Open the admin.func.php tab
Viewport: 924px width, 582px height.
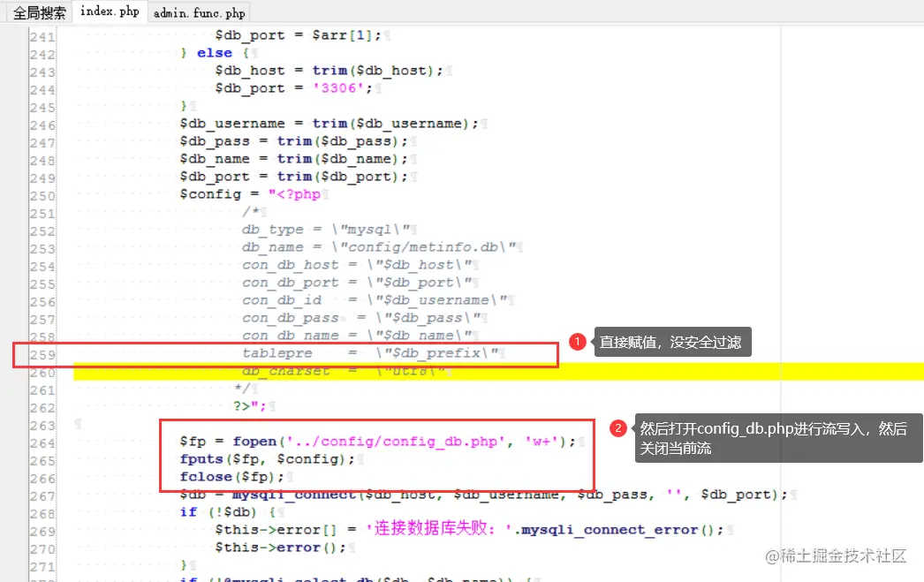(x=198, y=12)
